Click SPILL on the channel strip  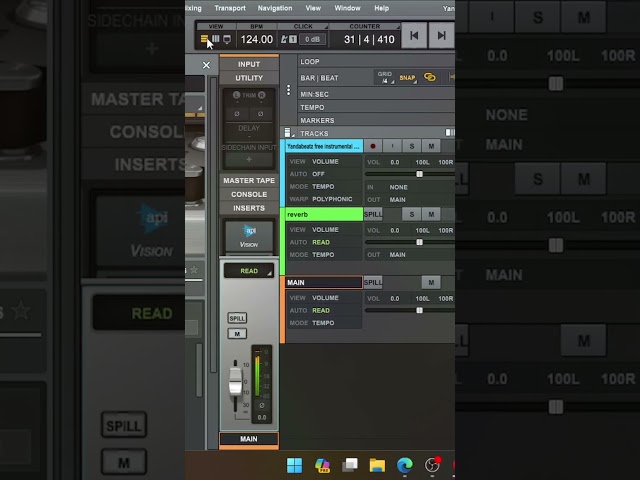pos(237,318)
